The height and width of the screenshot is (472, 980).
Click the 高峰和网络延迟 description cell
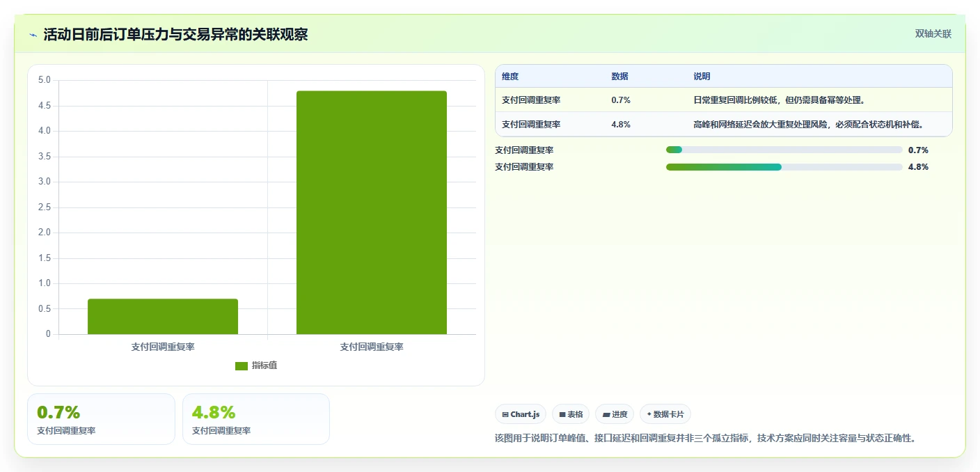(809, 125)
